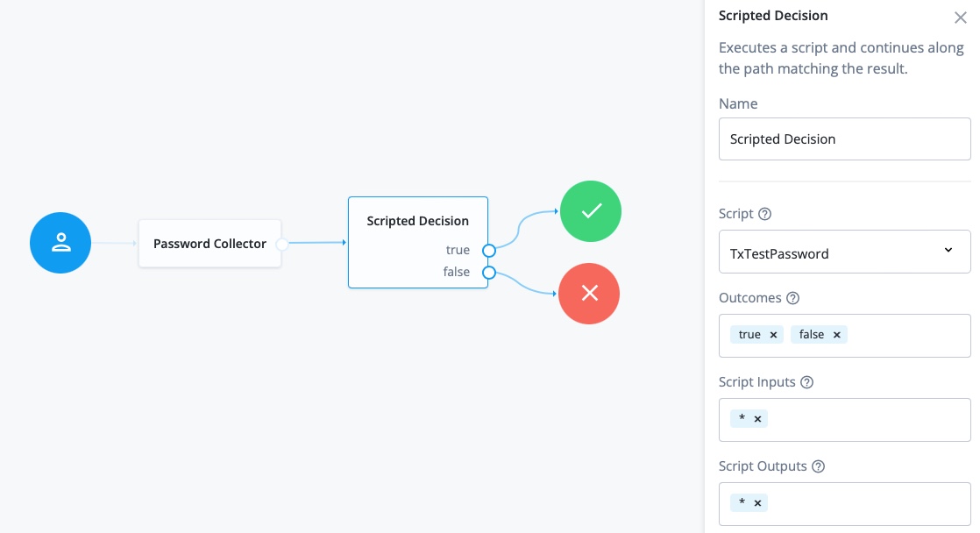Select the Scripted Decision node on canvas
The height and width of the screenshot is (533, 980).
[x=417, y=221]
